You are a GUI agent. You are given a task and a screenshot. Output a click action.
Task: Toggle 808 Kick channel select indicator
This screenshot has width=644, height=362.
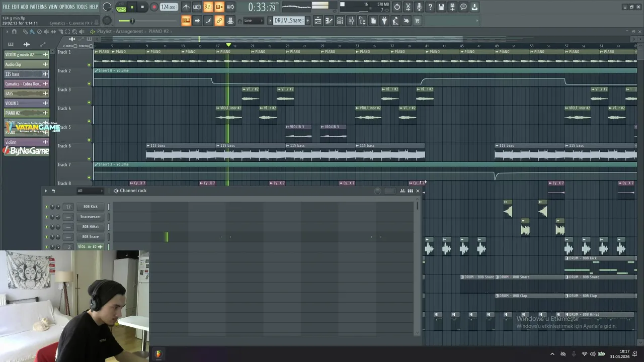109,207
